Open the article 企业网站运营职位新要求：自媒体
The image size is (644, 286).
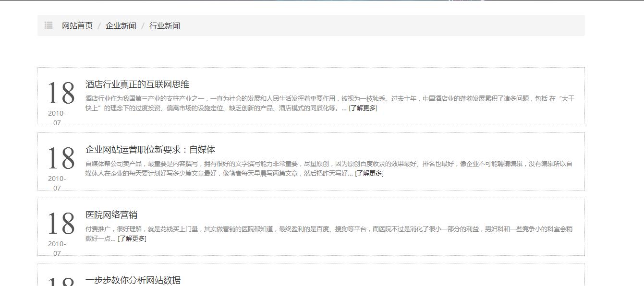click(x=150, y=150)
